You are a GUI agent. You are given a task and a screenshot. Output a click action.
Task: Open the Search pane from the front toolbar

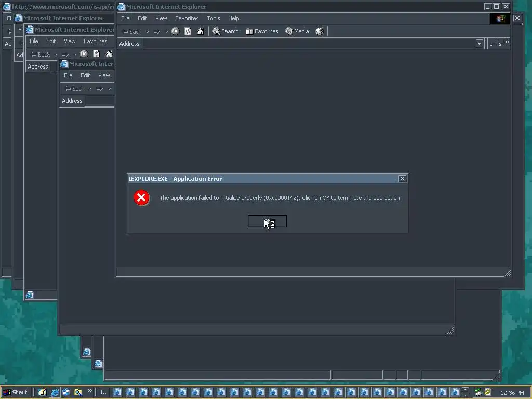tap(225, 31)
